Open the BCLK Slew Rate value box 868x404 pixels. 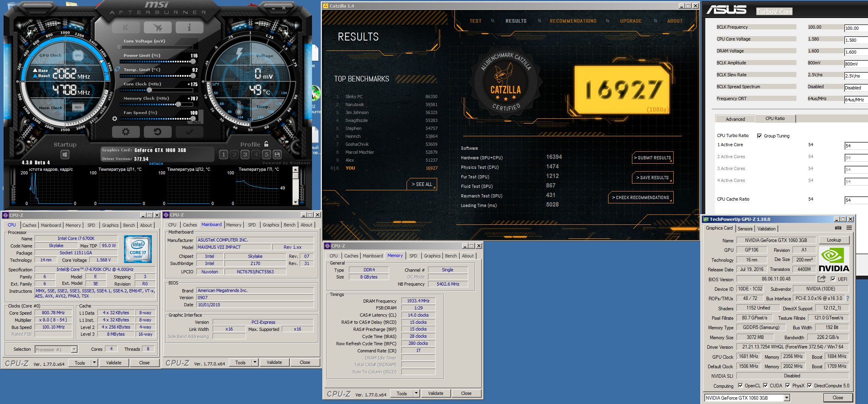pos(856,76)
